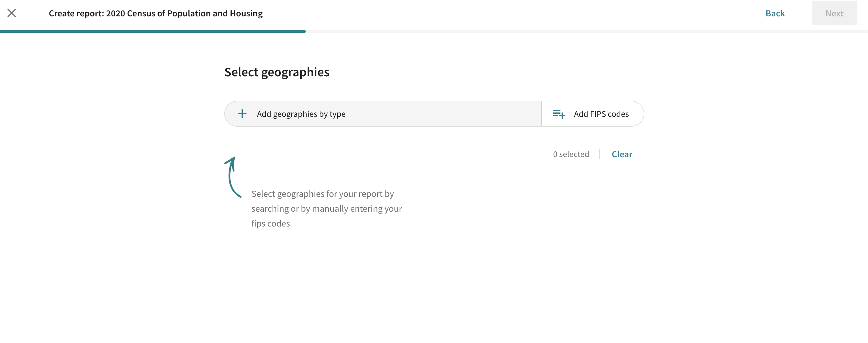
Task: Clear all selected geographies
Action: click(622, 154)
